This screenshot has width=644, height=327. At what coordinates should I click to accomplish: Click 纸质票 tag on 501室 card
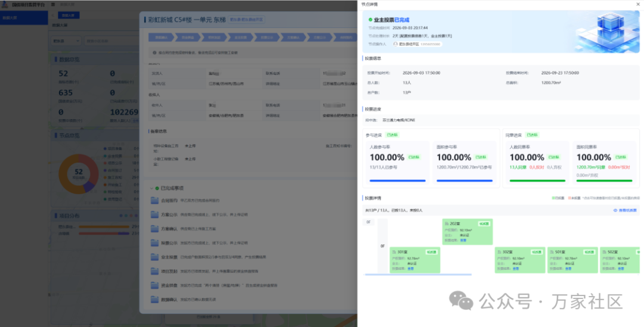click(x=589, y=252)
